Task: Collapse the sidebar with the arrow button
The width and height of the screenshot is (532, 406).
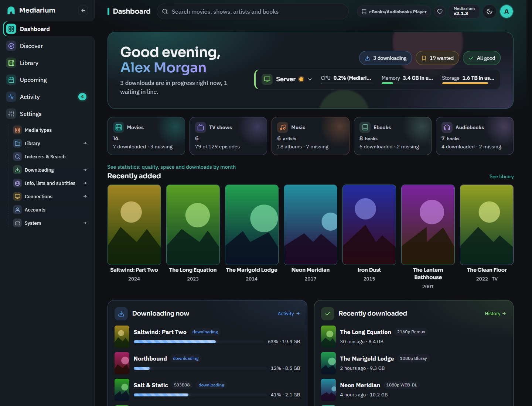Action: [83, 11]
